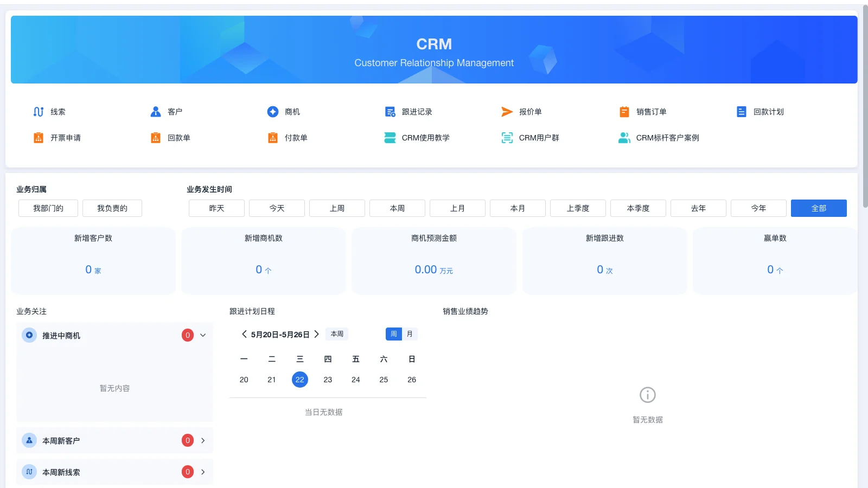The height and width of the screenshot is (488, 868).
Task: Open the 报价单 (Quotes) module
Action: point(529,112)
